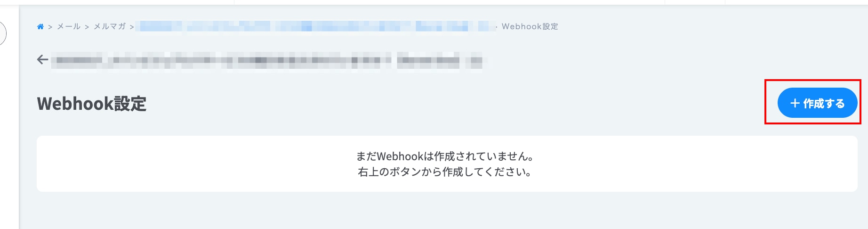868x229 pixels.
Task: Click the dot separator before Webhook設定 breadcrumb
Action: click(497, 27)
